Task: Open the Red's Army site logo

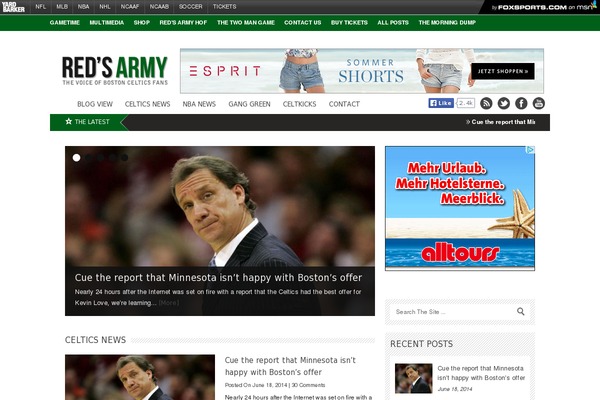Action: pos(115,71)
